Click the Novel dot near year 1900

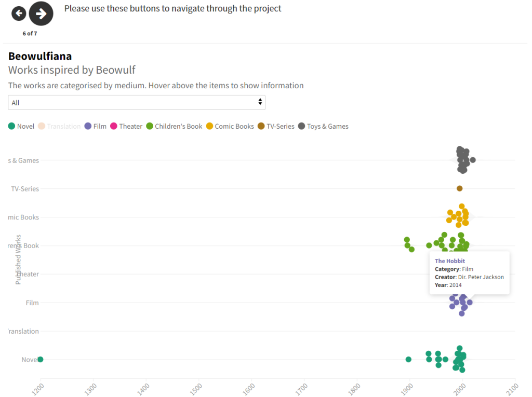coord(408,359)
